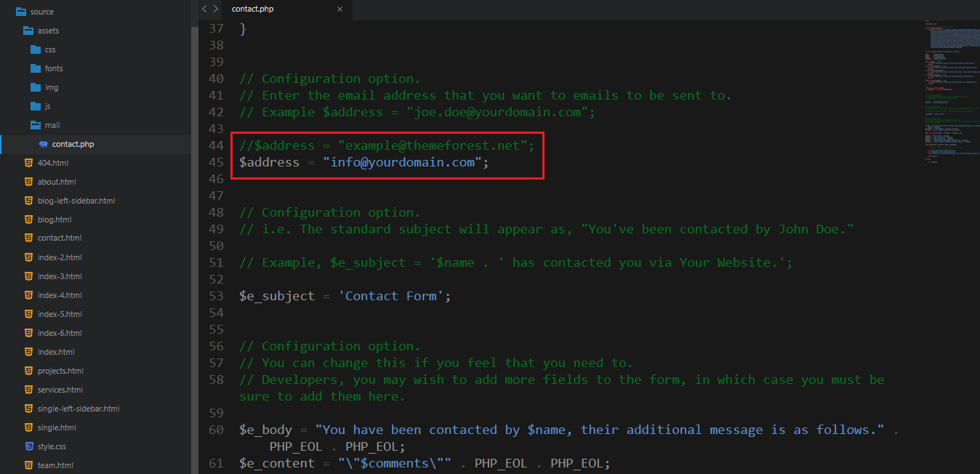
Task: Collapse the mail folder
Action: coord(36,125)
